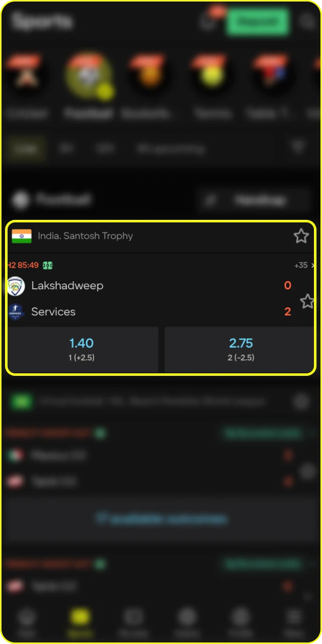Expand the +35 additional markets

click(x=303, y=265)
